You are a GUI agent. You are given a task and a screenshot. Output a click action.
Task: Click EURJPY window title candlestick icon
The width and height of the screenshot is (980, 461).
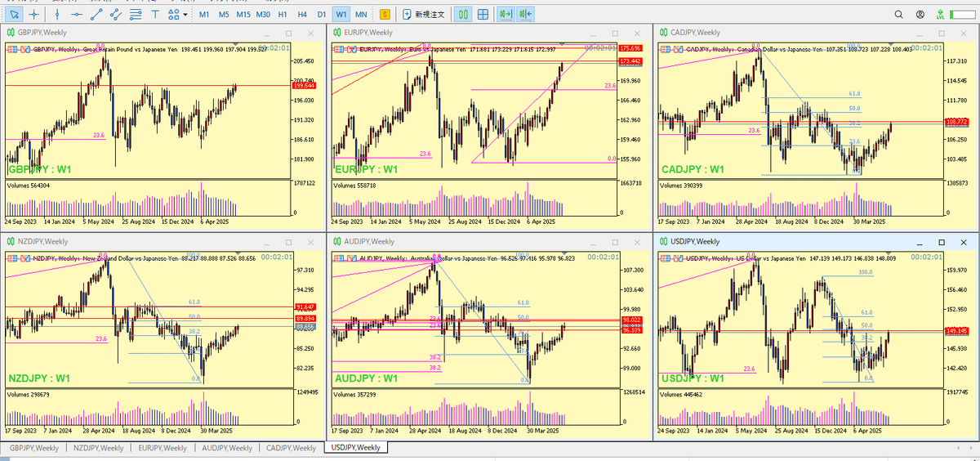pyautogui.click(x=336, y=32)
